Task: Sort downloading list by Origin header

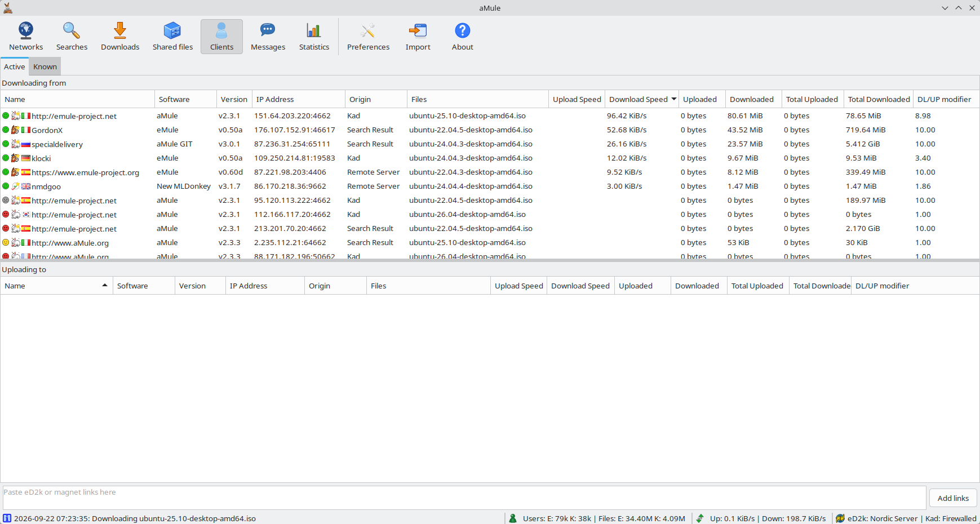Action: tap(376, 99)
